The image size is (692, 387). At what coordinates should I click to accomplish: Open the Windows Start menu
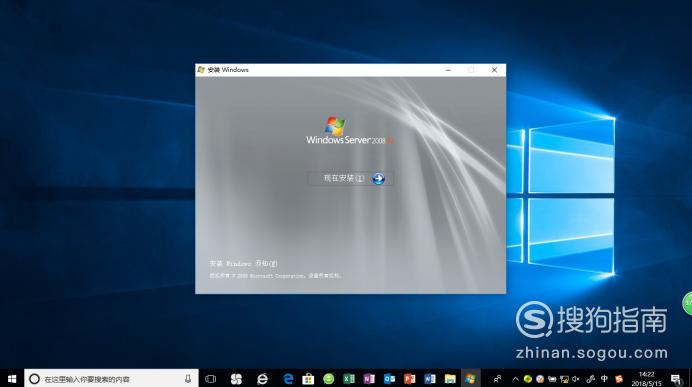[x=12, y=379]
